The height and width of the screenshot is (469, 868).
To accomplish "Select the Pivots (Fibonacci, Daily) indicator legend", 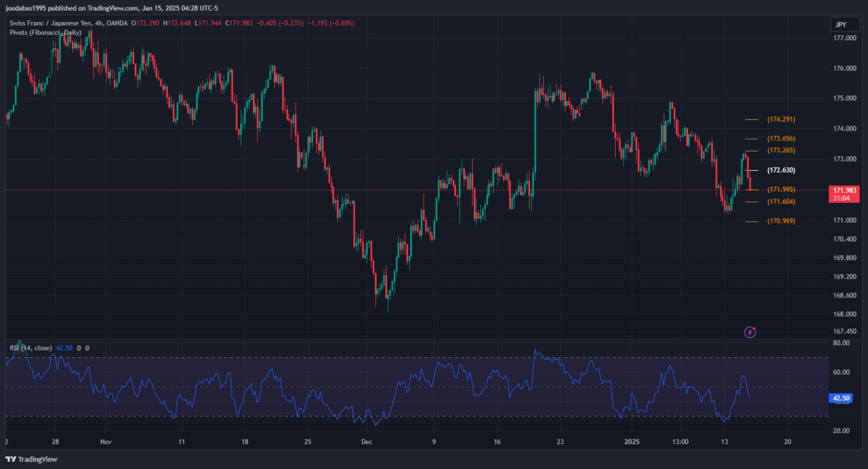I will tap(46, 32).
